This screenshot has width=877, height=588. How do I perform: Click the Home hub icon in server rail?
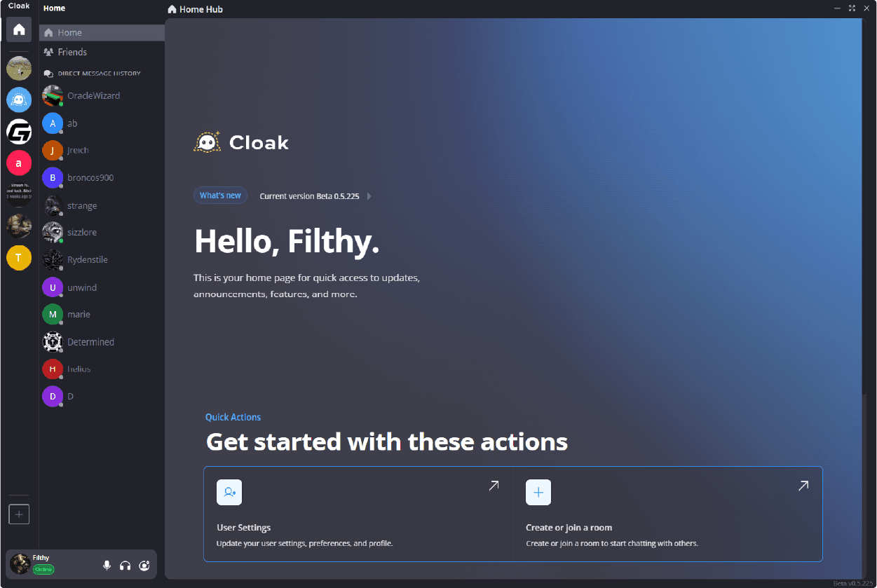pyautogui.click(x=19, y=29)
